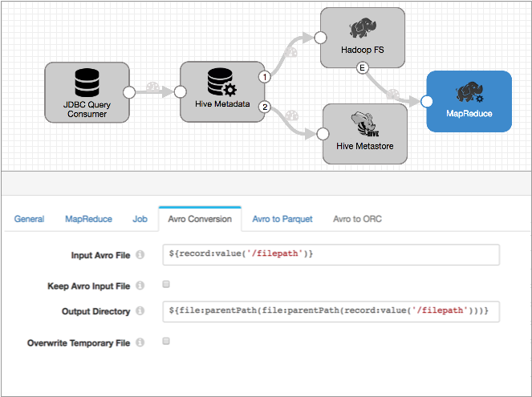
Task: Switch to the MapReduce tab
Action: pos(88,219)
